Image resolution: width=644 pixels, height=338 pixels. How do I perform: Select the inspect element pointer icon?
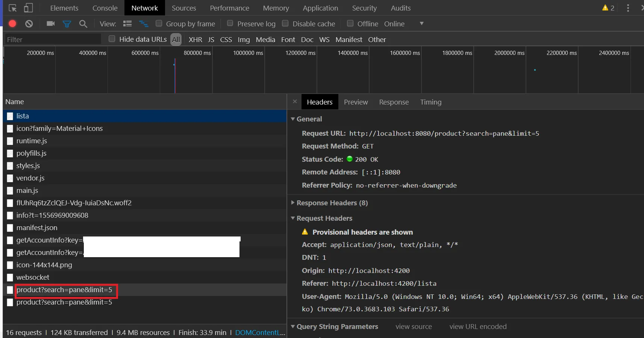12,8
